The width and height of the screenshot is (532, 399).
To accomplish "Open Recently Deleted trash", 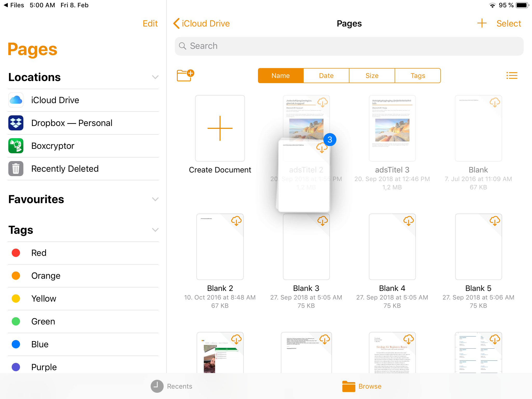I will [65, 169].
